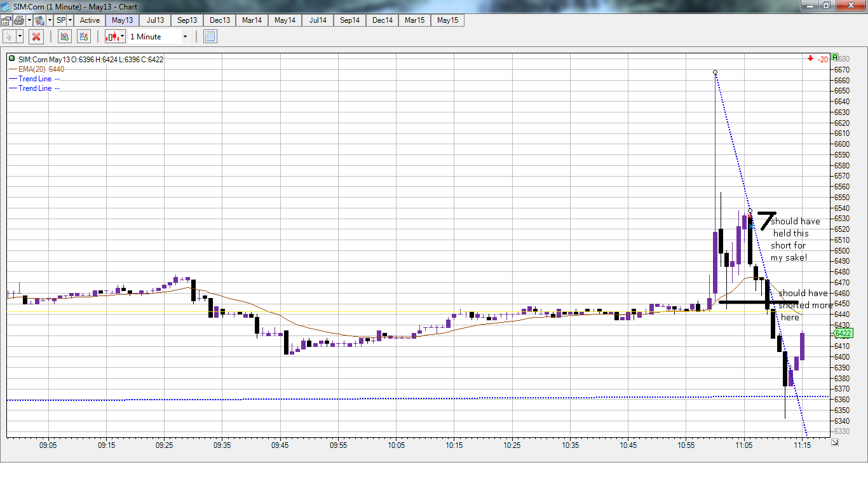This screenshot has width=868, height=488.
Task: Click the green 6422 current price label
Action: click(842, 333)
